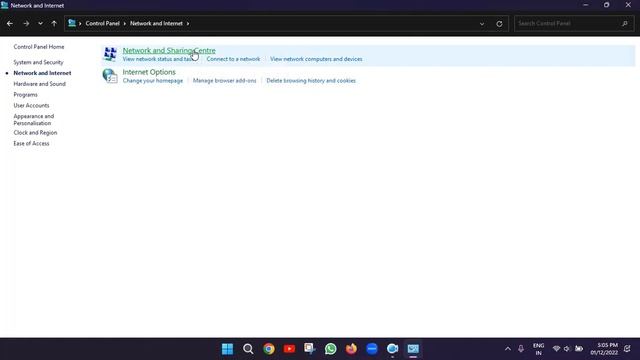Open View network status and tasks
Viewport: 640px width, 360px height.
[x=159, y=59]
